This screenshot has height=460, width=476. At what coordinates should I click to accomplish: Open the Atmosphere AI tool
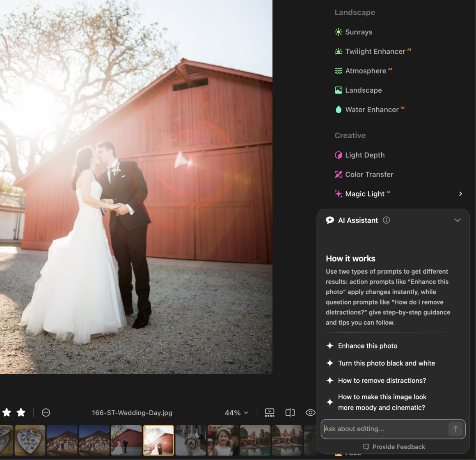point(365,71)
